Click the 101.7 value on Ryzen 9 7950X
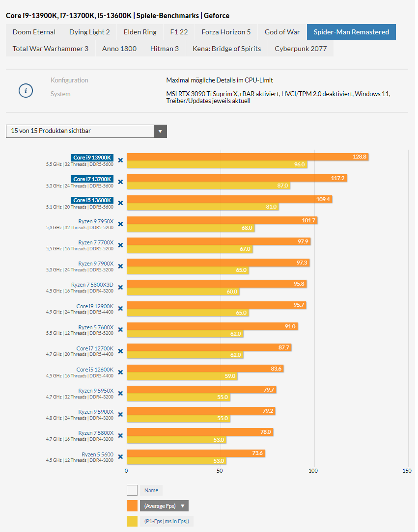The image size is (418, 532). [308, 220]
